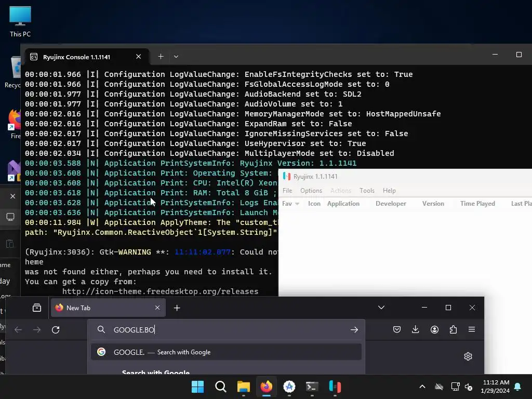Click 'UseHypervisor set to: True' log line
This screenshot has height=399, width=532.
coord(195,143)
